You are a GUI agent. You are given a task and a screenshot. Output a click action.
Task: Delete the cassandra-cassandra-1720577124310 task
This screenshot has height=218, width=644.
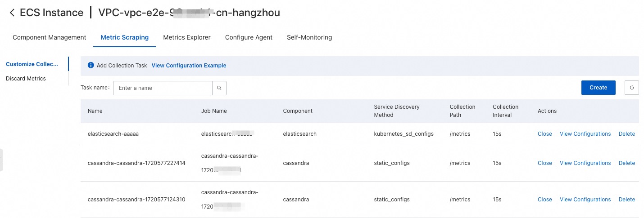[626, 200]
